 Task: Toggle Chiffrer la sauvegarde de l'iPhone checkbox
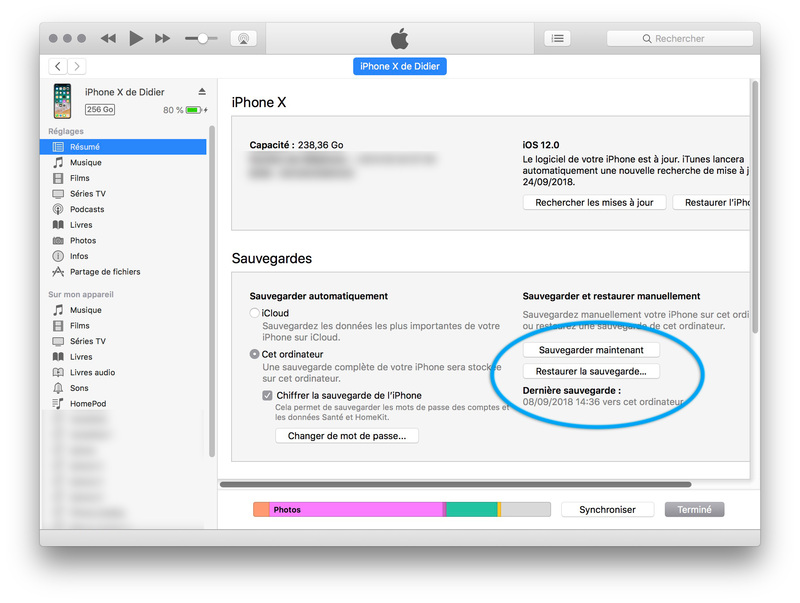pos(267,395)
